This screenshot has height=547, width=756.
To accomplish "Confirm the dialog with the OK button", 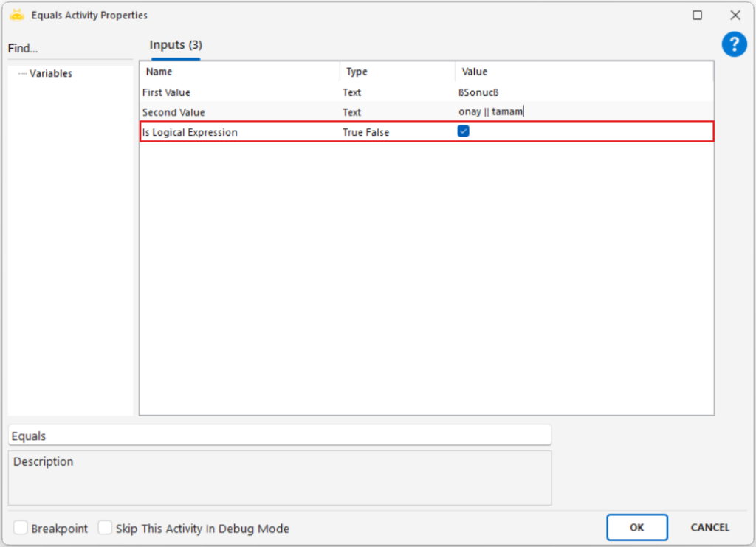I will pyautogui.click(x=636, y=527).
